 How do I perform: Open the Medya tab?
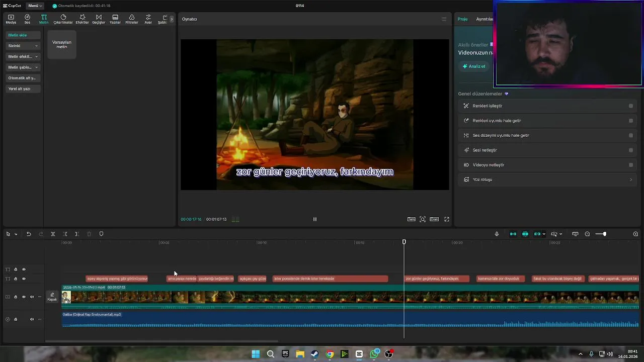point(11,19)
